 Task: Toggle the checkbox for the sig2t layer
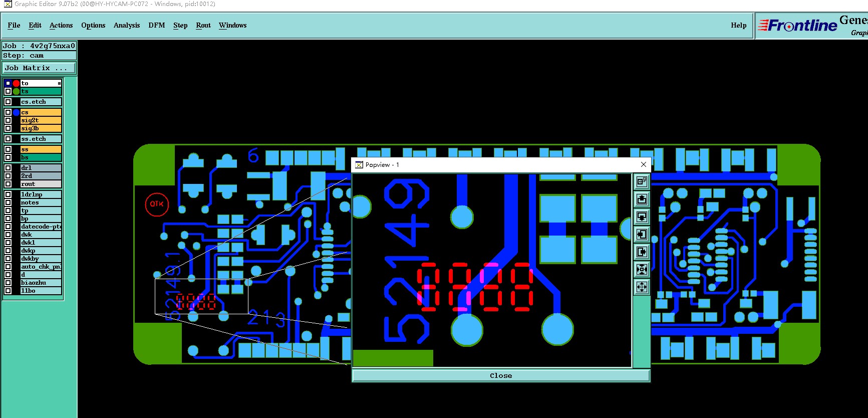[x=8, y=120]
